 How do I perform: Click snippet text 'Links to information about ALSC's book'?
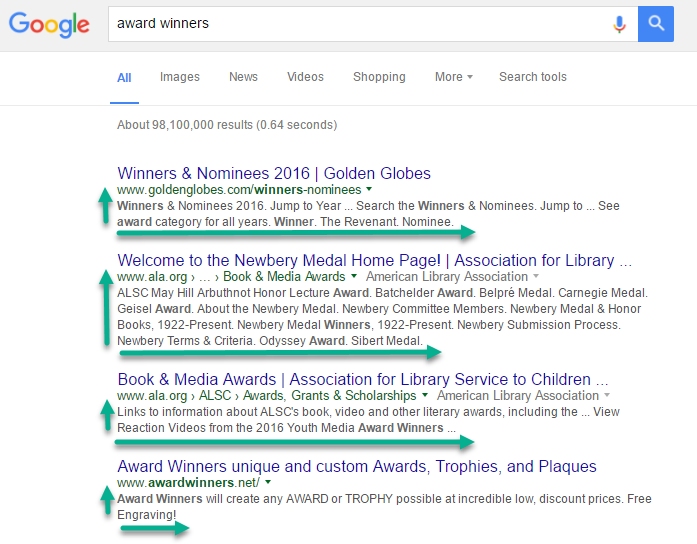click(x=223, y=412)
